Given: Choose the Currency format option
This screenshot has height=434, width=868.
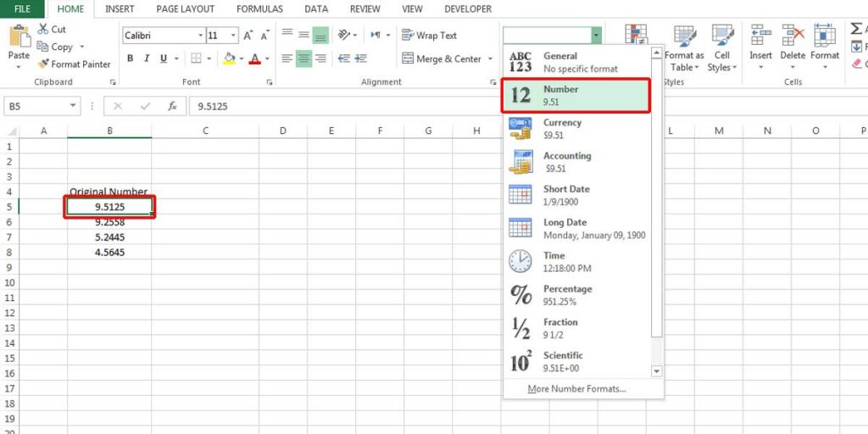Looking at the screenshot, I should [576, 129].
